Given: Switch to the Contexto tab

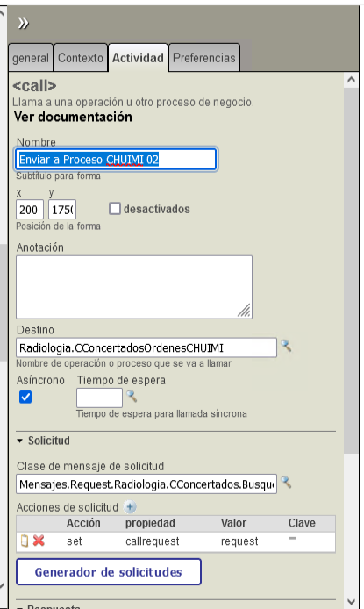Looking at the screenshot, I should pos(81,58).
